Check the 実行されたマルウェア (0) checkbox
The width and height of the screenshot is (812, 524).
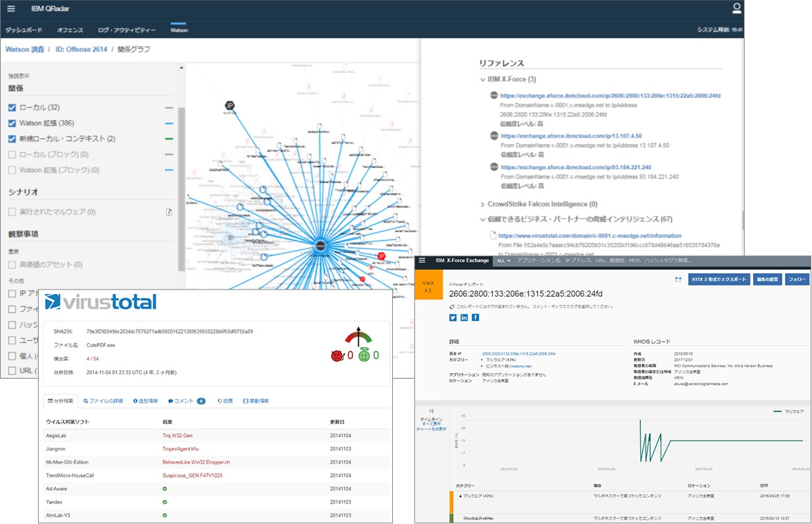(x=12, y=212)
